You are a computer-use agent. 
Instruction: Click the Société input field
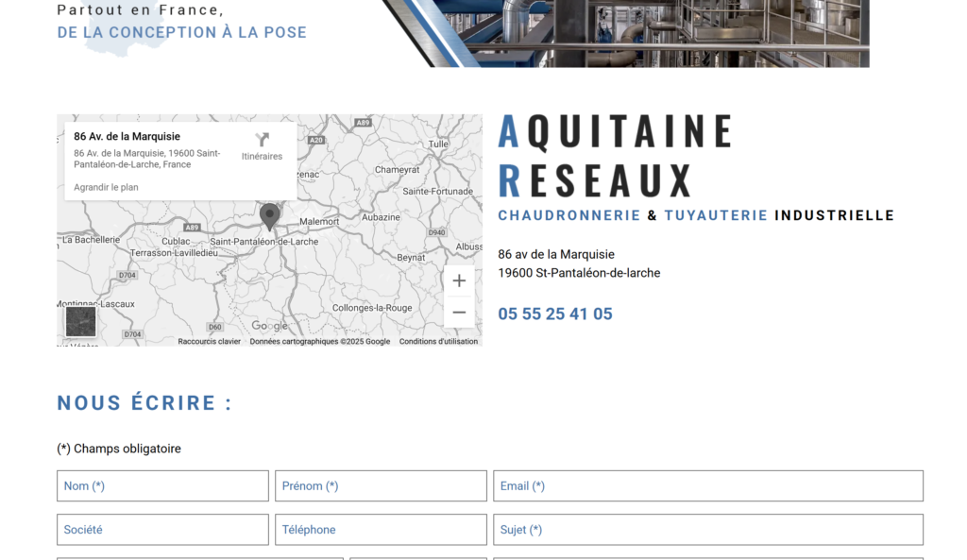[162, 529]
